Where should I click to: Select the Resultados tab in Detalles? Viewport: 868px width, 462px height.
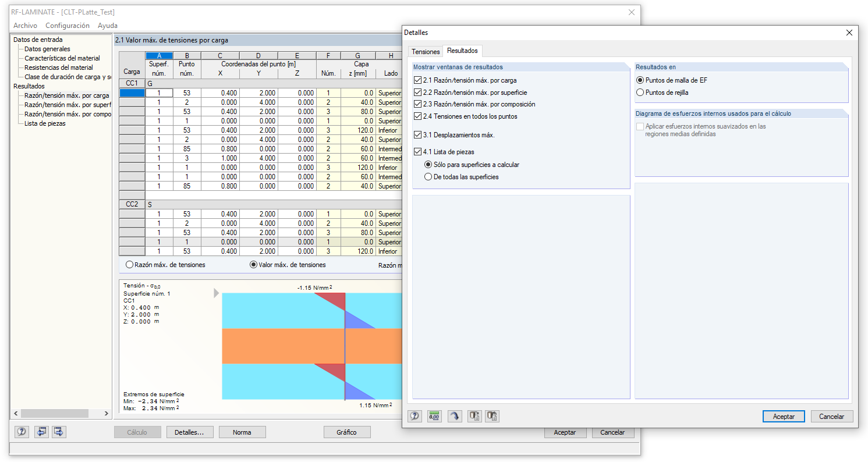pos(462,51)
